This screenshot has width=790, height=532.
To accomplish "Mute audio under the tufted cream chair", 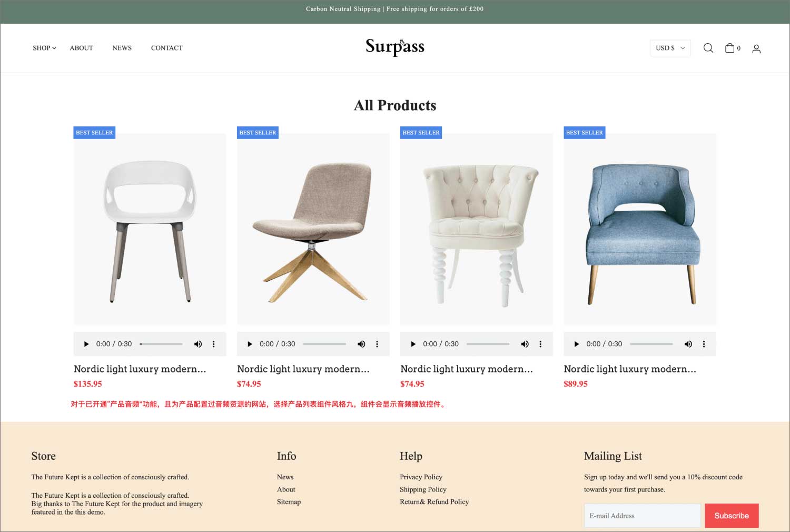I will [x=525, y=344].
